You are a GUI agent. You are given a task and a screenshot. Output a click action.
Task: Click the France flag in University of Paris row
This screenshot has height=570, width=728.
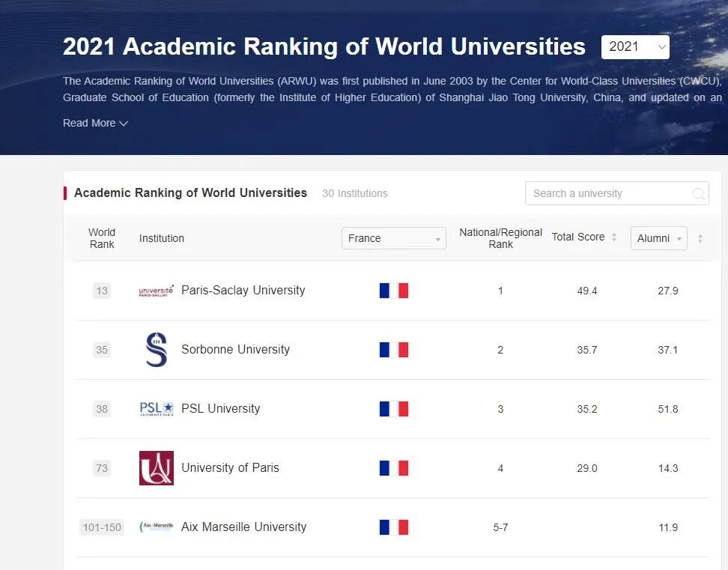394,468
